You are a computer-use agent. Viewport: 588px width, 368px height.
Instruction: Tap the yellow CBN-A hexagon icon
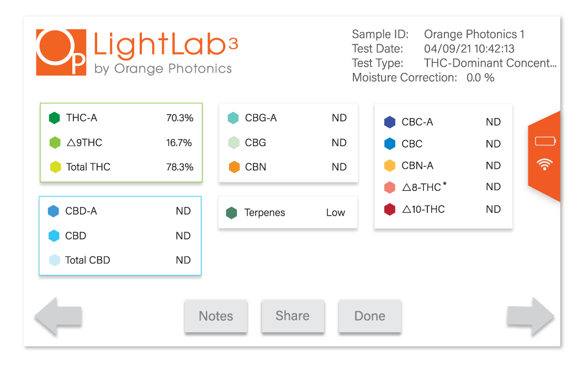click(390, 166)
